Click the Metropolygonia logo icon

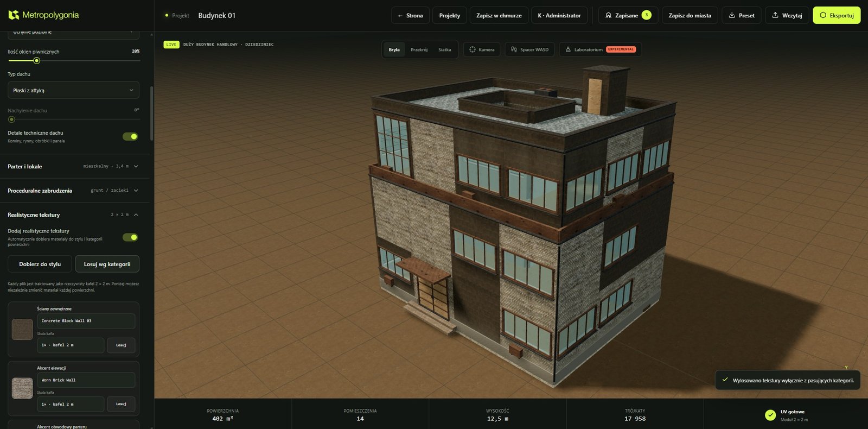coord(14,15)
